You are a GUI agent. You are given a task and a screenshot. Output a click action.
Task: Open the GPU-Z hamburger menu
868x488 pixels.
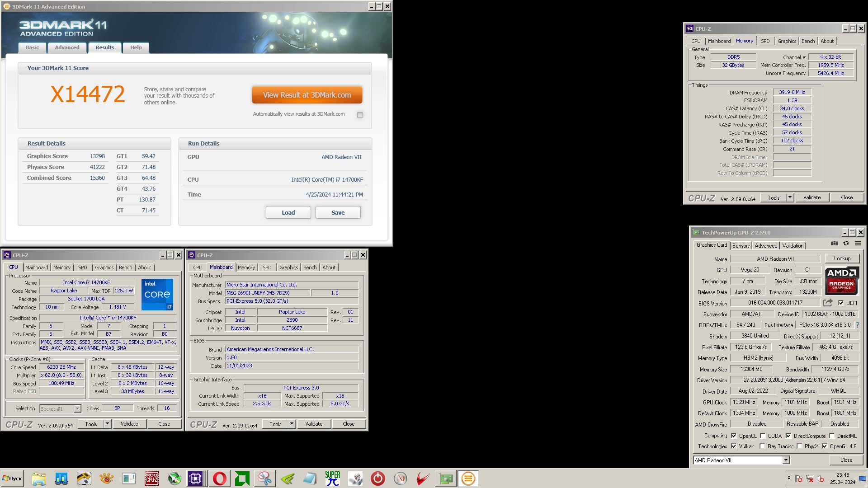click(x=858, y=244)
